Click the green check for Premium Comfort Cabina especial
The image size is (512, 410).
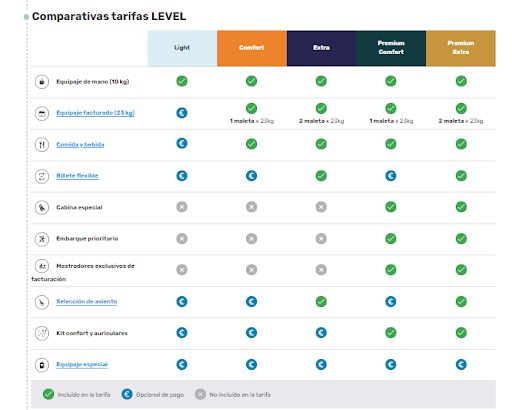click(391, 207)
